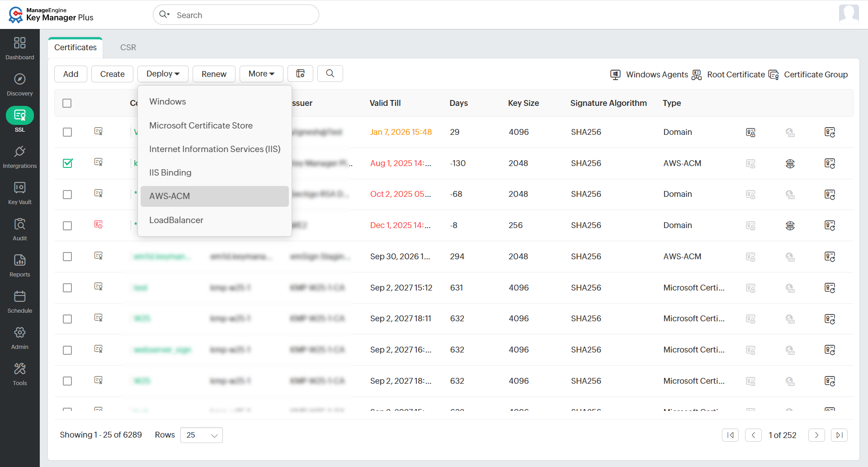Click certificate icon in the Sep 2, 2027 15:12 row

[x=98, y=287]
